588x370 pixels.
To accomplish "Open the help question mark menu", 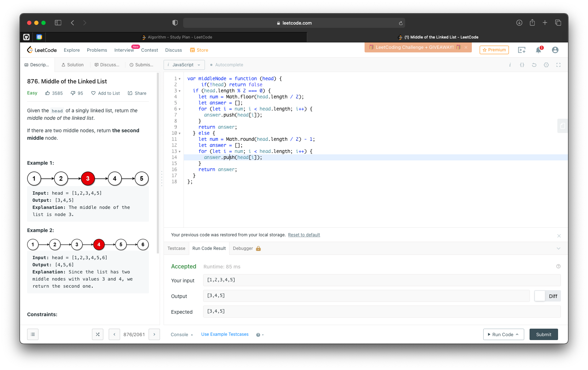I will tap(260, 335).
